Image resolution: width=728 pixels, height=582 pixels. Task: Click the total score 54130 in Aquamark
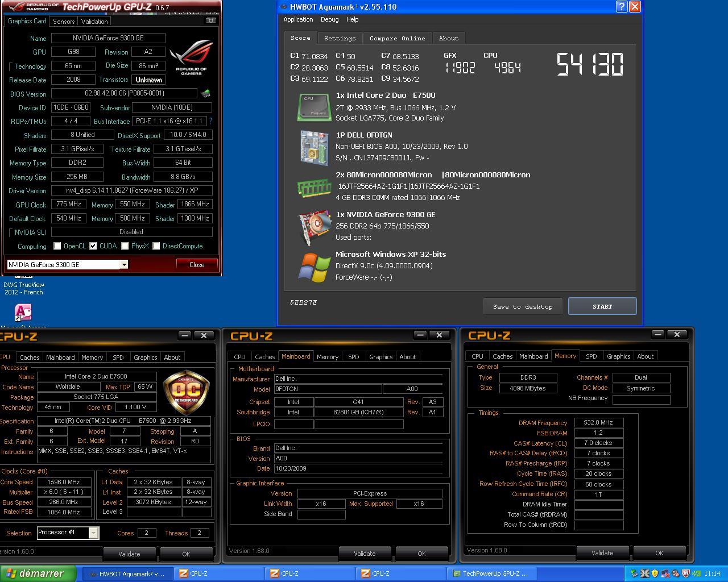click(590, 64)
